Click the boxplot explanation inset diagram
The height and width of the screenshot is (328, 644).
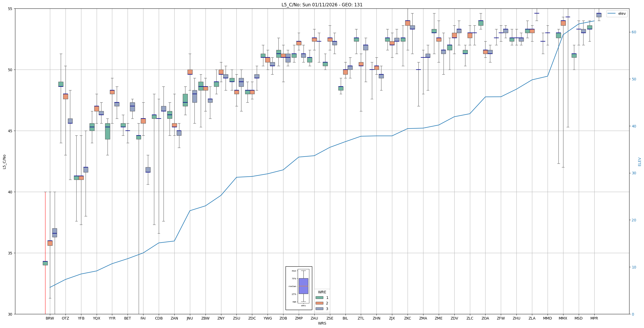pyautogui.click(x=299, y=288)
